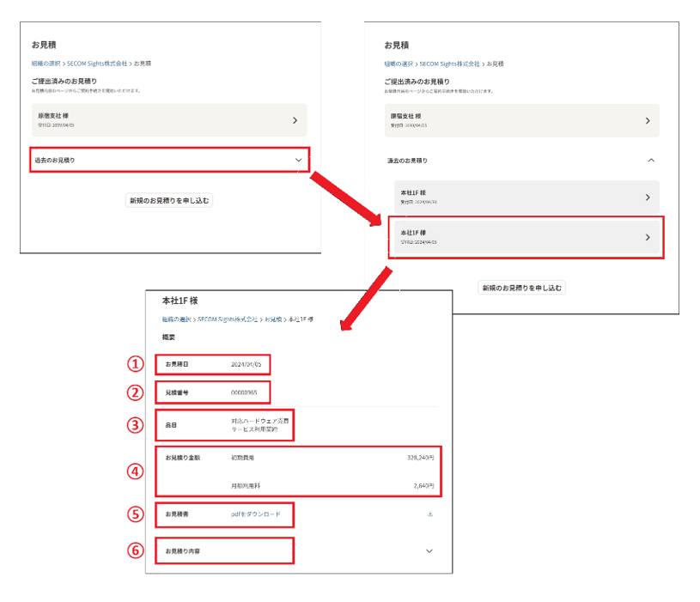The image size is (700, 602).
Task: Open SECOM Sights株式会社 breadcrumb on detail page
Action: [228, 319]
